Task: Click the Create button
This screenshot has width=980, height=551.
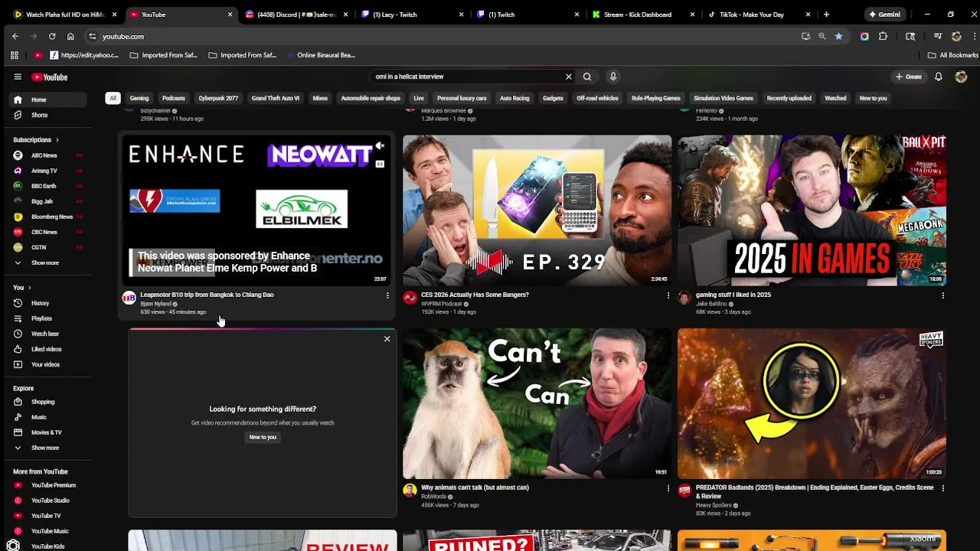Action: (909, 77)
